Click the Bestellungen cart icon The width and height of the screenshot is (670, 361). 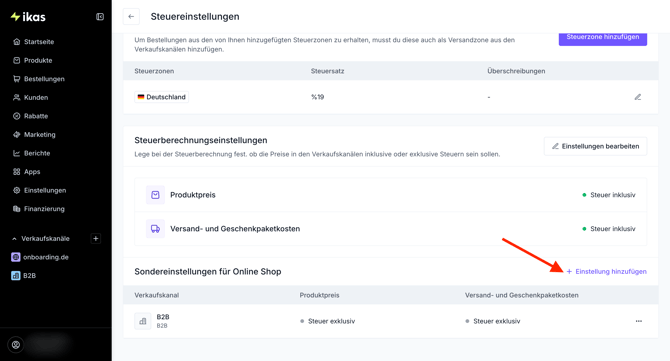17,79
